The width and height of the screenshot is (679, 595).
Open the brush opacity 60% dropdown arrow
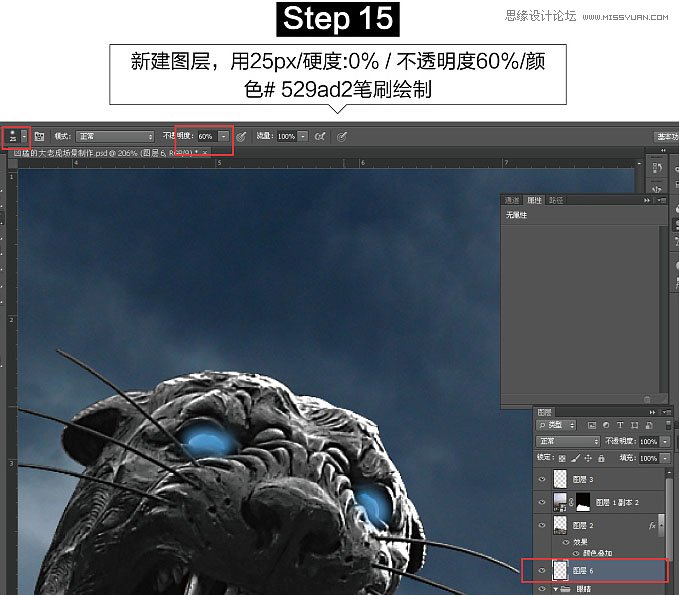tap(223, 135)
